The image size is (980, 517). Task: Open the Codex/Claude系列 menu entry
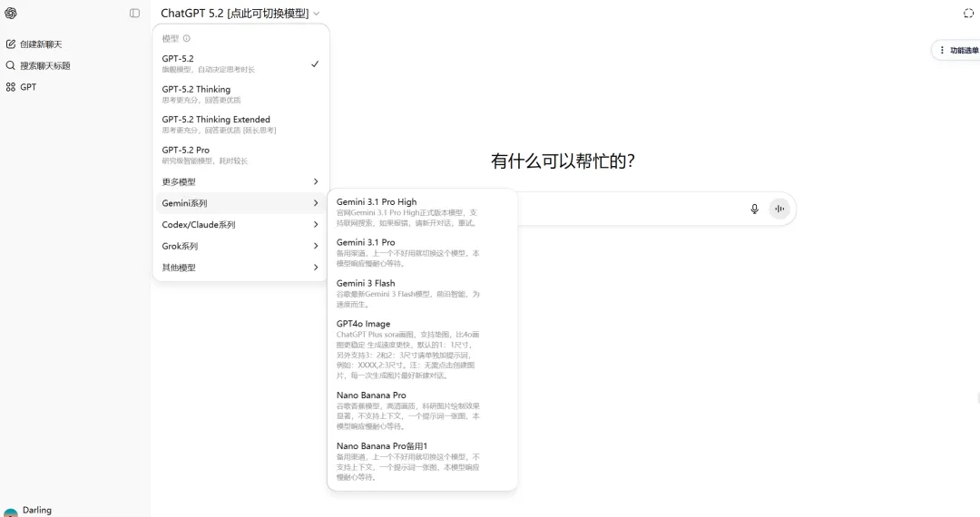coord(240,225)
